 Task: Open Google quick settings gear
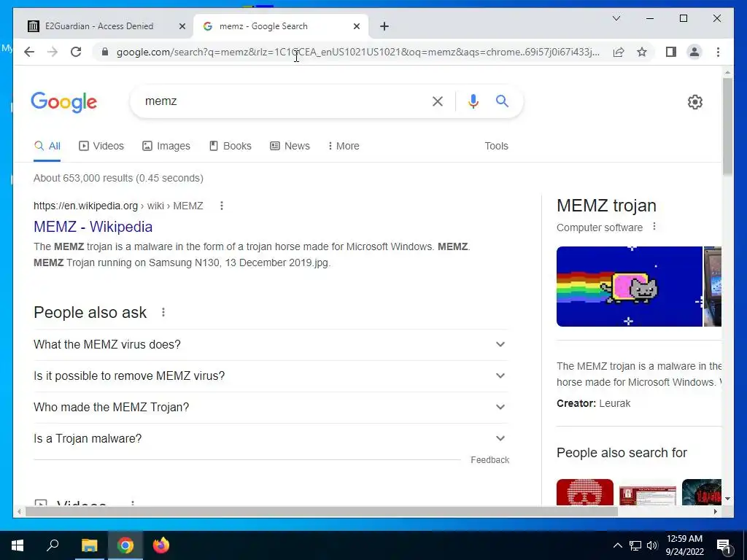(x=695, y=102)
